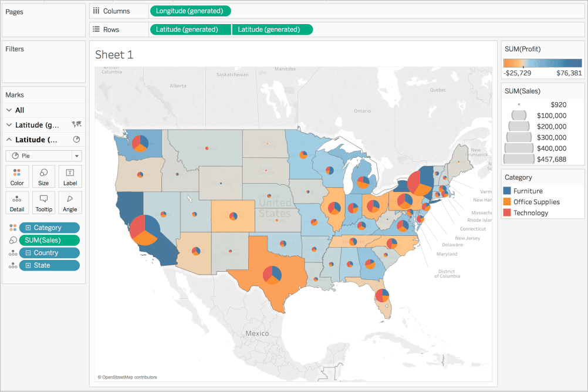Screen dimensions: 588x392
Task: Click the Angle marks button
Action: (x=70, y=202)
